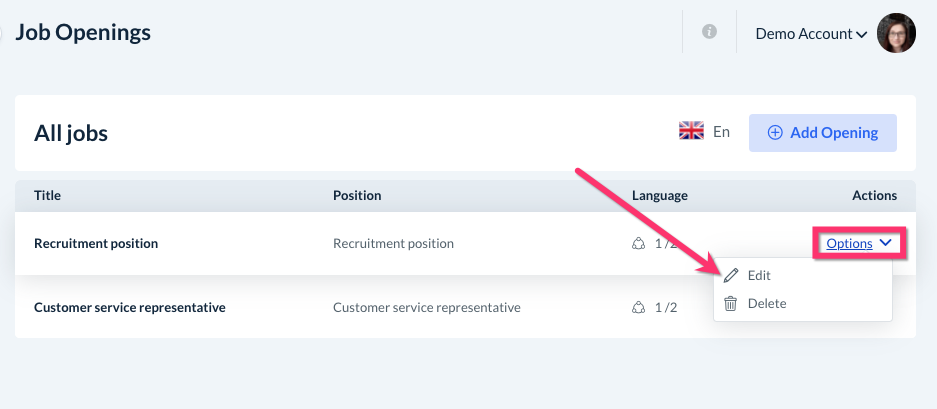Click the chevron beside Options

pos(886,243)
